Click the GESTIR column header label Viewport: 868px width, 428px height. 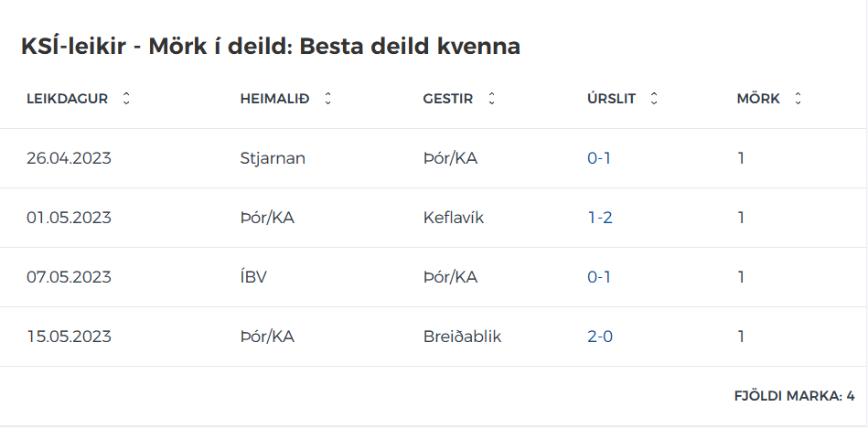pyautogui.click(x=448, y=99)
